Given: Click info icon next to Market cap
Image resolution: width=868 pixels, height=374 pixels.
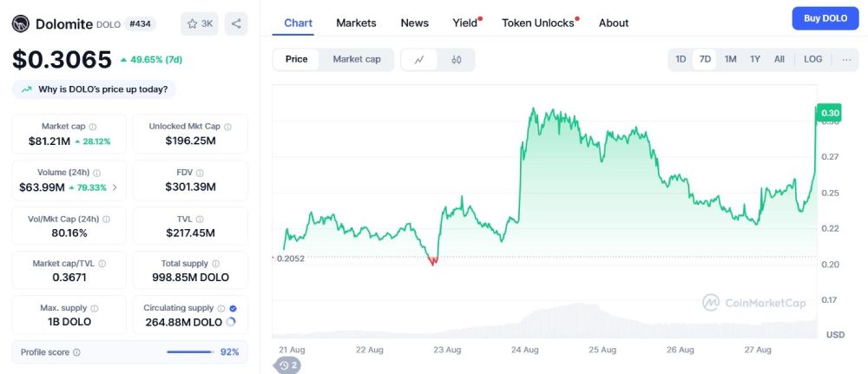Looking at the screenshot, I should (93, 127).
